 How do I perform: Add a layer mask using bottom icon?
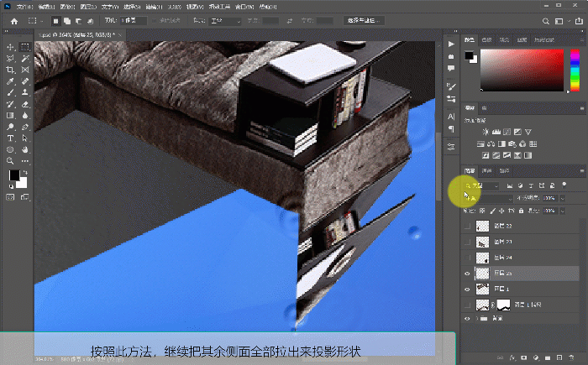[x=524, y=358]
